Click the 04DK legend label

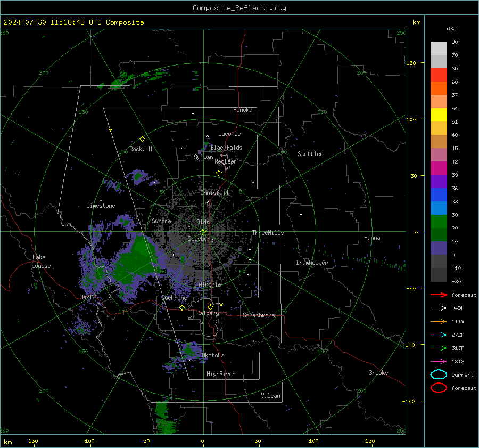(458, 308)
